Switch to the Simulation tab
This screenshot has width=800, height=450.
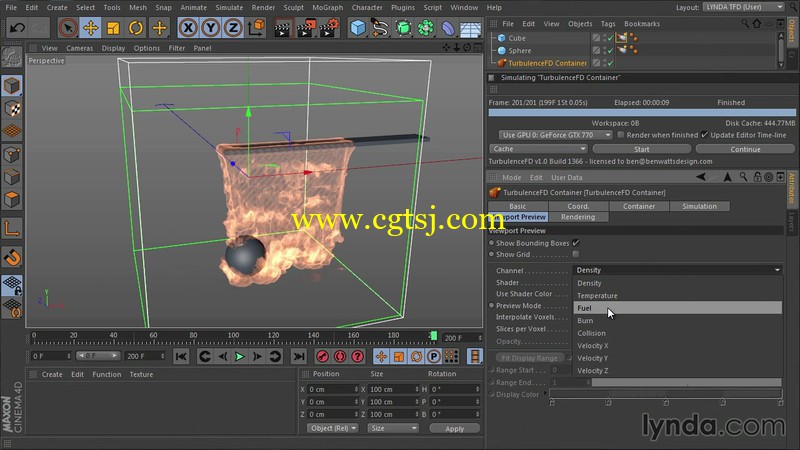coord(699,206)
